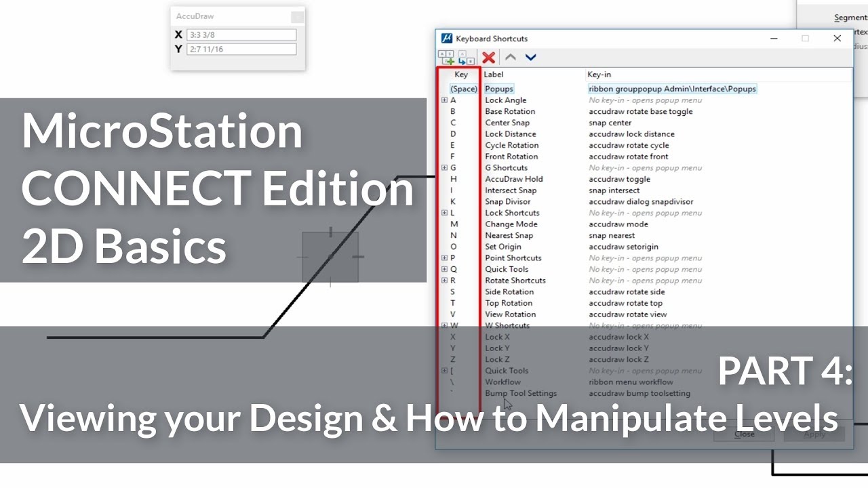Select the Center Snap label
Viewport: 868px width, 488px height.
point(507,123)
